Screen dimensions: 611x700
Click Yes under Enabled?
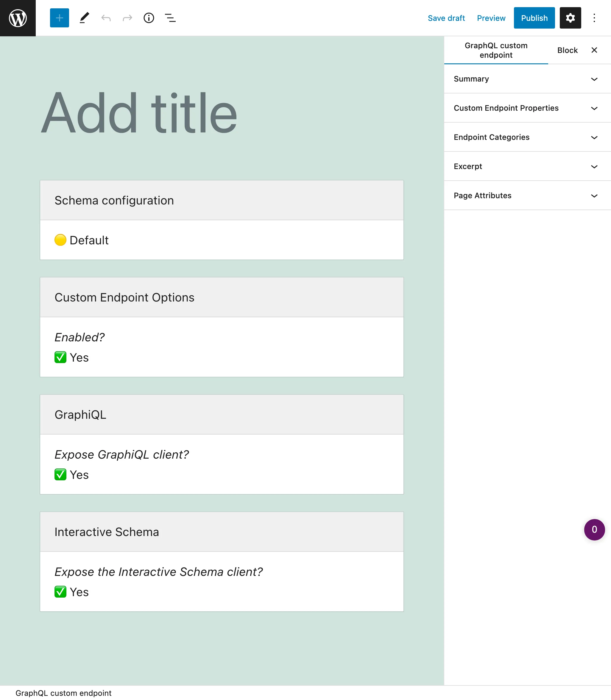point(71,357)
